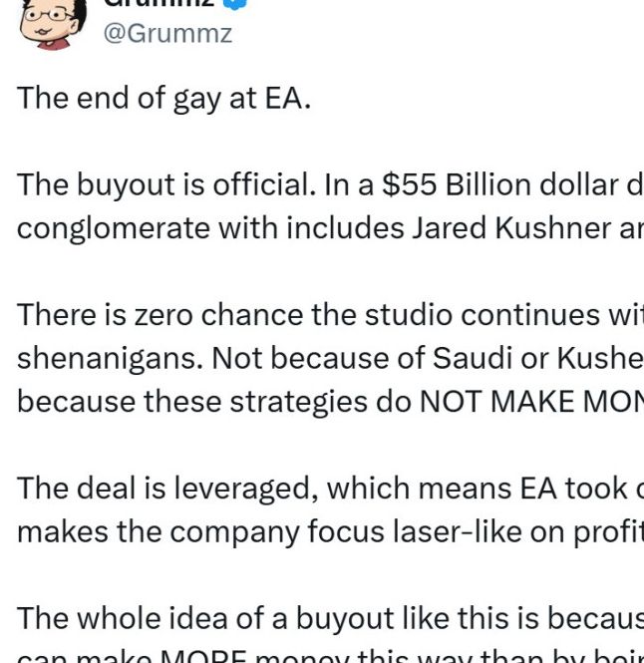Click the Grummz display name
This screenshot has height=663, width=644.
(160, 4)
